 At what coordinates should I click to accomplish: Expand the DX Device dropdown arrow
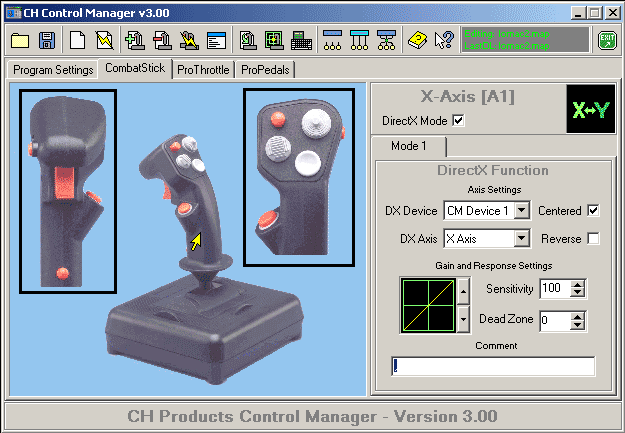[x=521, y=210]
